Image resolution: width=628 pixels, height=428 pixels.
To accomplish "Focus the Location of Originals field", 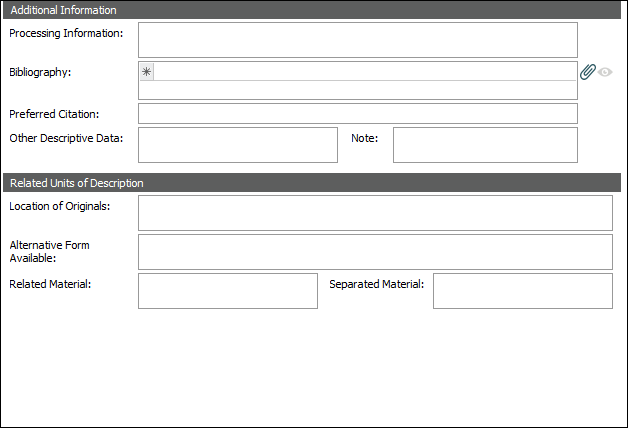I will 375,213.
